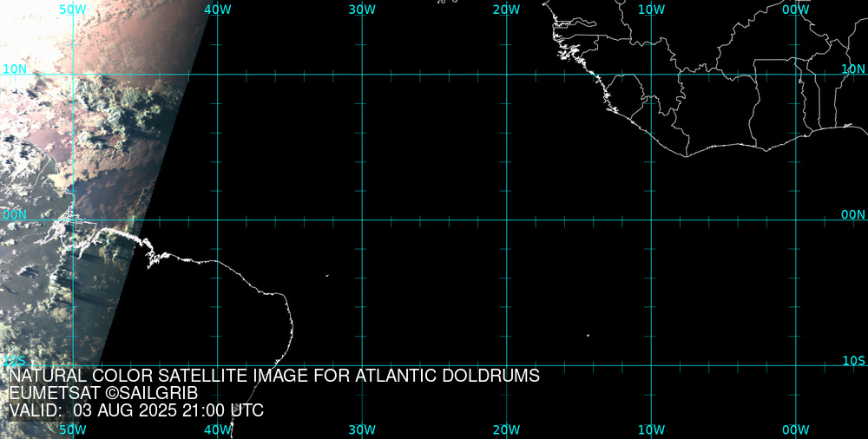The image size is (868, 439).
Task: Click where the 20W line crosses the 10N line
Action: (507, 74)
